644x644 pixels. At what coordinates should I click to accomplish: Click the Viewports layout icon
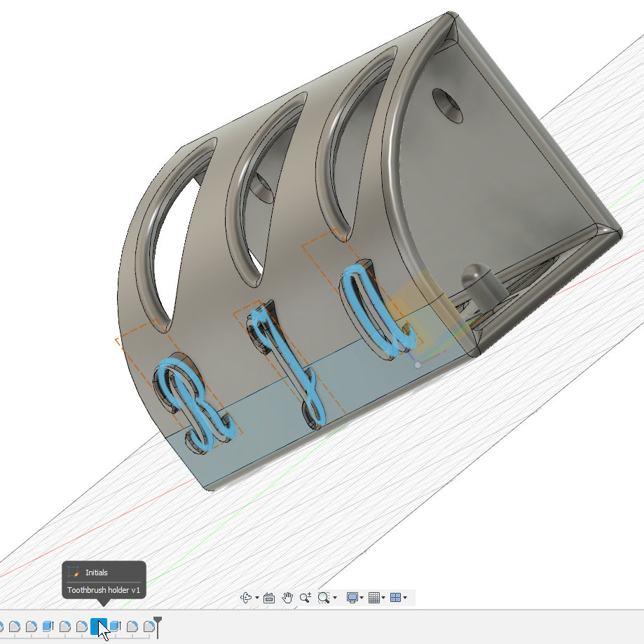[x=395, y=598]
